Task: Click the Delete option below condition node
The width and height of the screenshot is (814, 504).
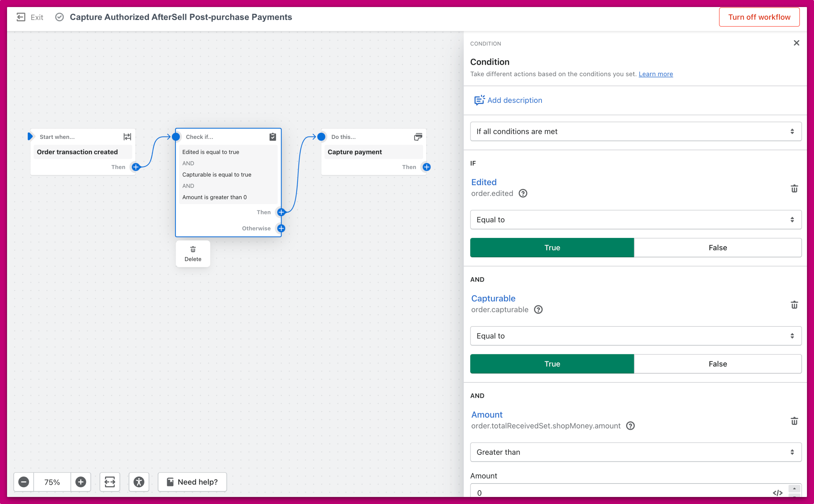Action: (x=193, y=254)
